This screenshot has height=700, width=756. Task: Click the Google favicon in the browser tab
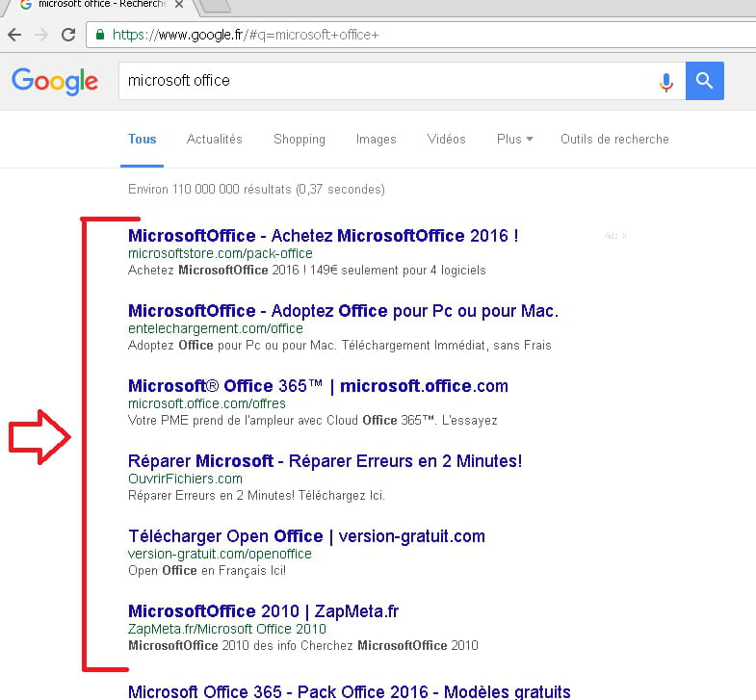[x=26, y=4]
